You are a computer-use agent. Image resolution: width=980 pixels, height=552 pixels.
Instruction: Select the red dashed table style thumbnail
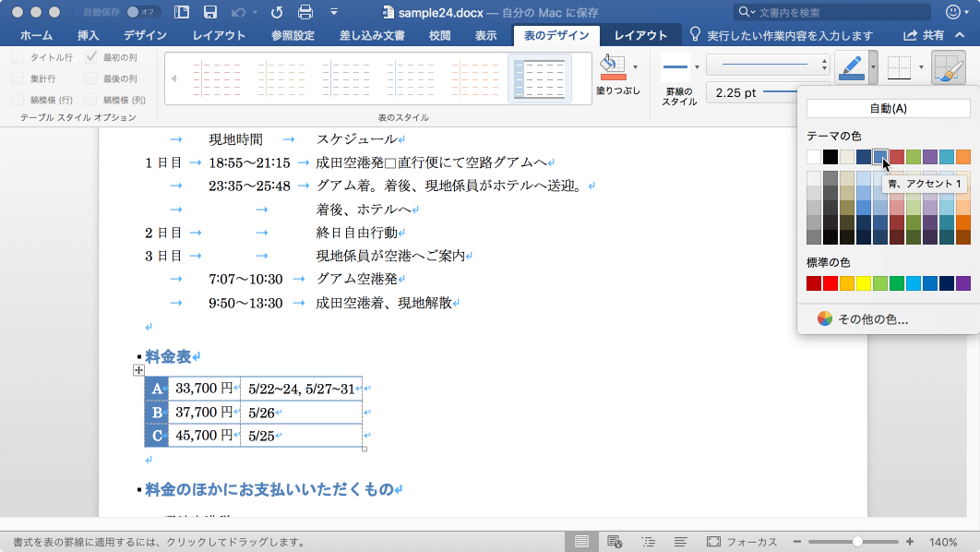(x=216, y=78)
